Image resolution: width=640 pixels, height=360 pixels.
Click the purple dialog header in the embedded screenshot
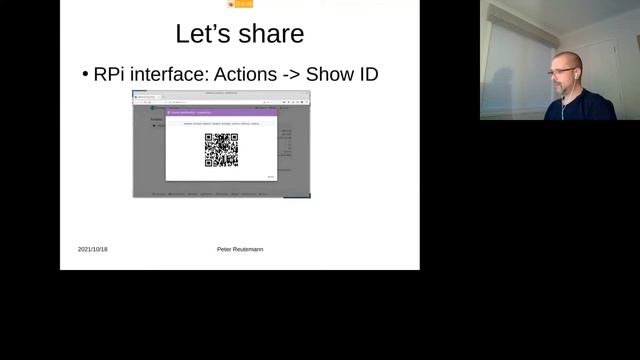tap(221, 112)
